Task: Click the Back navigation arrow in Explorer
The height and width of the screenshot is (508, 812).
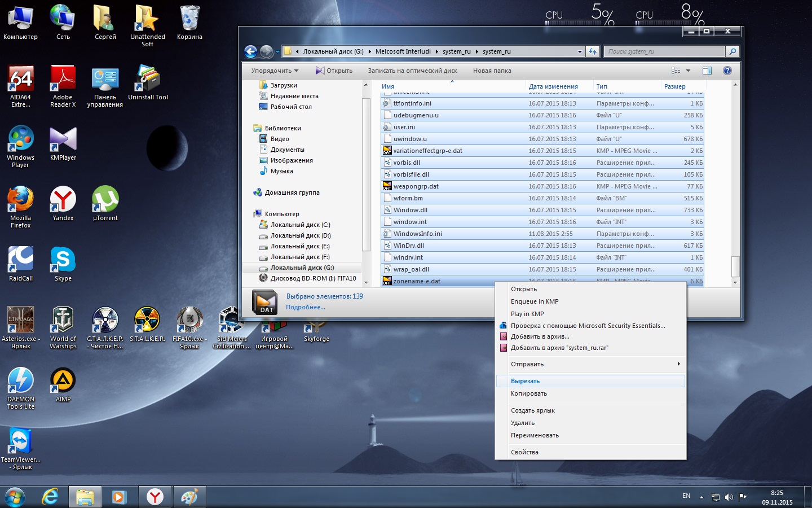Action: tap(251, 51)
